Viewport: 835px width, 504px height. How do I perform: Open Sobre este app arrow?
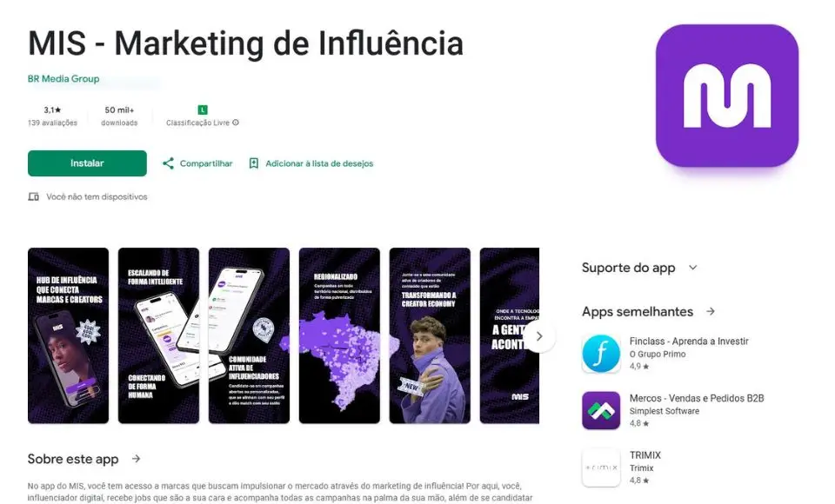point(137,458)
